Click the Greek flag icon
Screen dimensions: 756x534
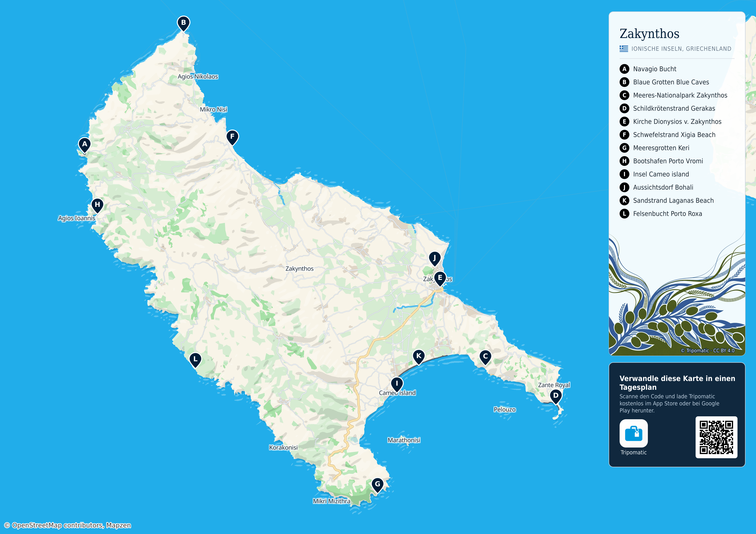pyautogui.click(x=624, y=49)
